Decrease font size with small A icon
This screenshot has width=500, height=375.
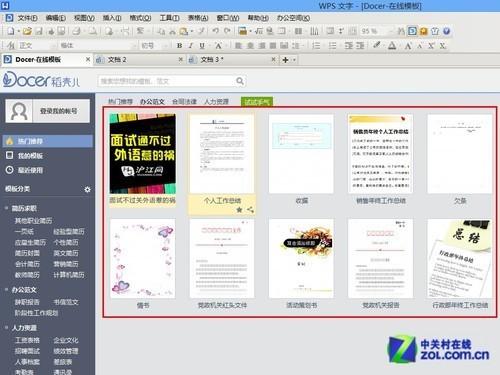tap(420, 46)
